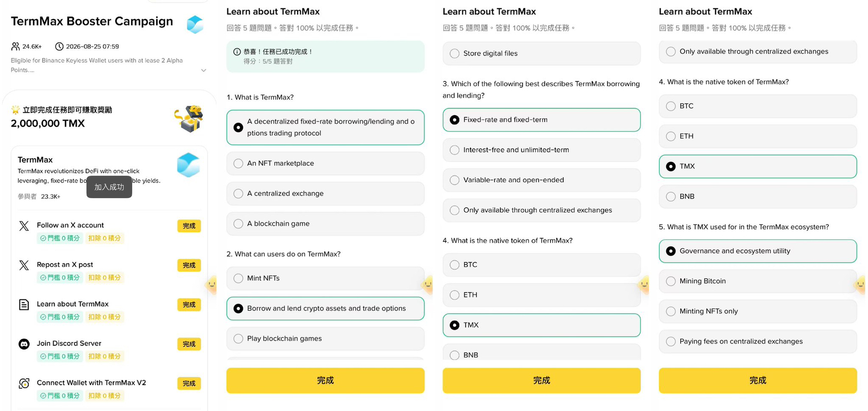Click the TermMax cube logo beside campaign title

[195, 24]
